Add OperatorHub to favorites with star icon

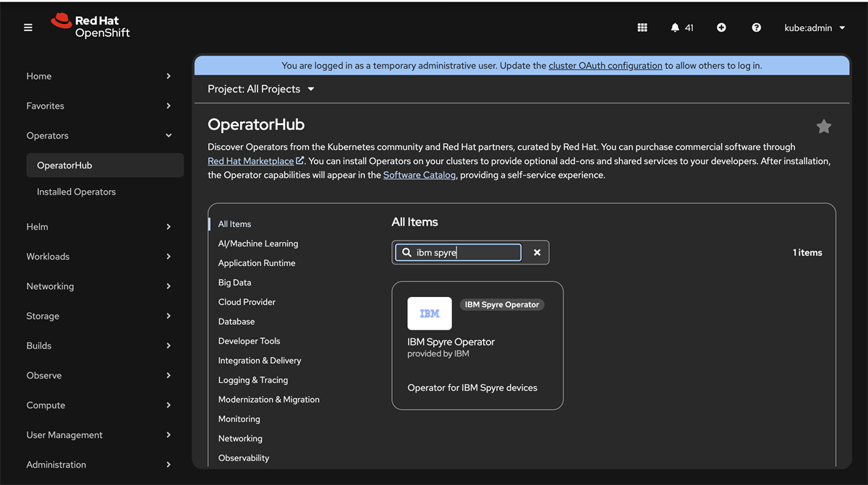824,126
